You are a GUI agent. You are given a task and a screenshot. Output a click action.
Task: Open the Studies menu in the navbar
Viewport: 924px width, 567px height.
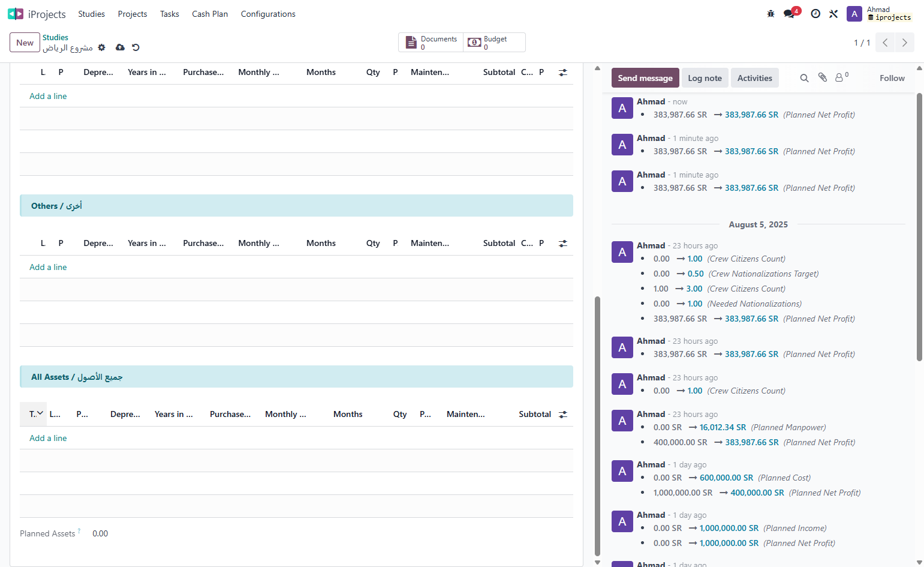pos(91,14)
